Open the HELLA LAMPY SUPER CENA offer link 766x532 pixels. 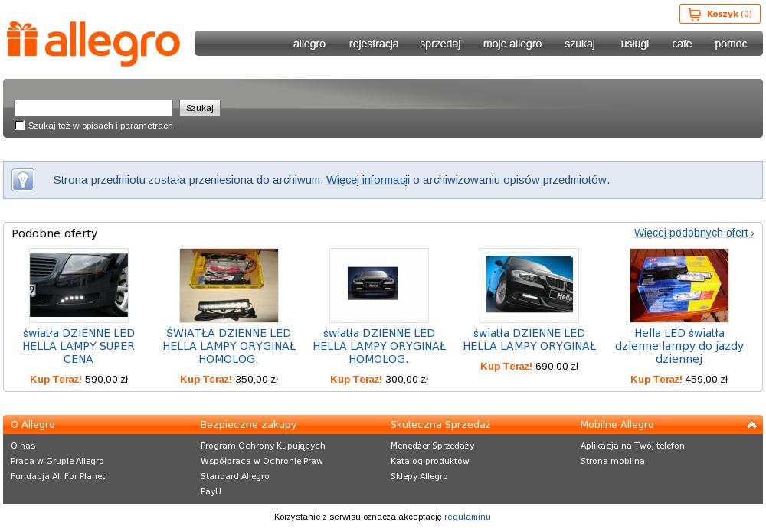(x=79, y=346)
